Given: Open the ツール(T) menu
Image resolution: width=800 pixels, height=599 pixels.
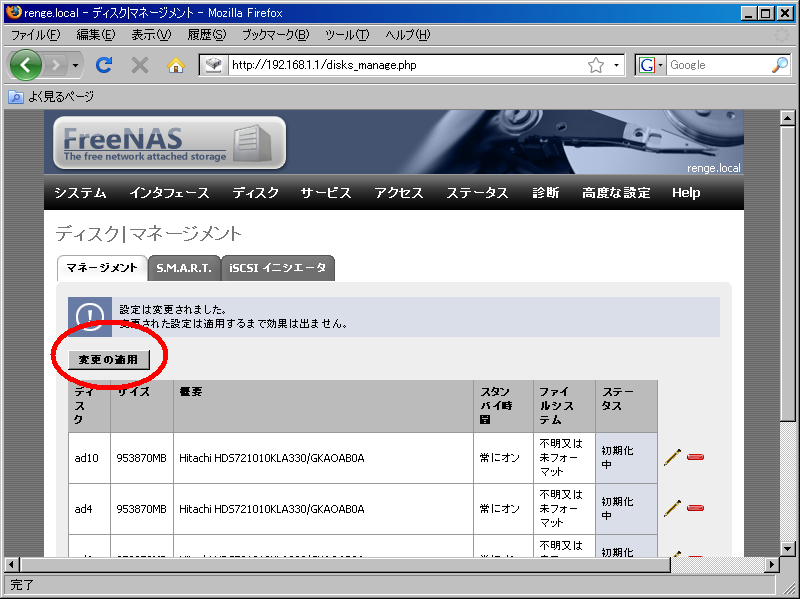Looking at the screenshot, I should (347, 35).
